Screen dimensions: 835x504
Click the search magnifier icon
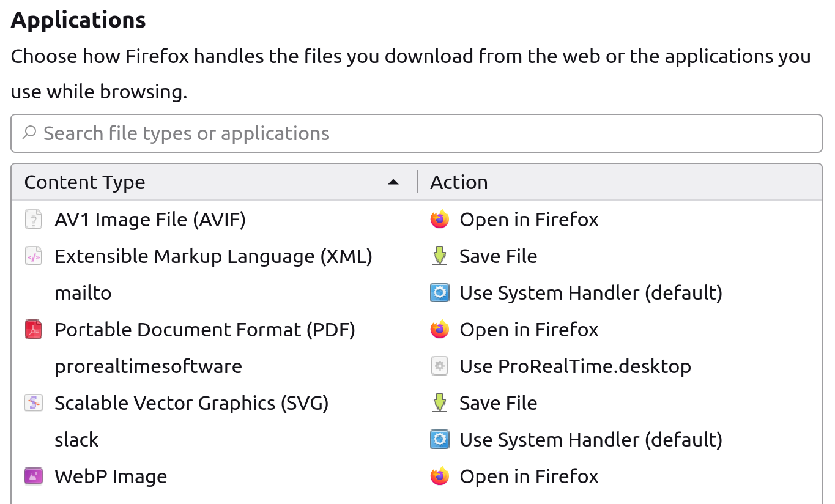[29, 133]
